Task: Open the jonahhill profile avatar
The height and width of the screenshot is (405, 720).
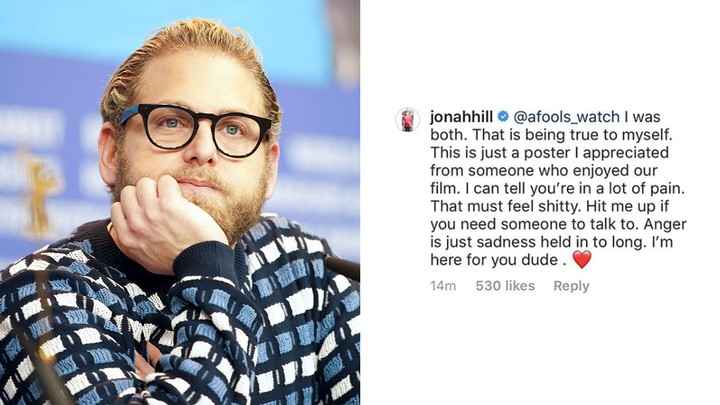Action: pyautogui.click(x=407, y=120)
